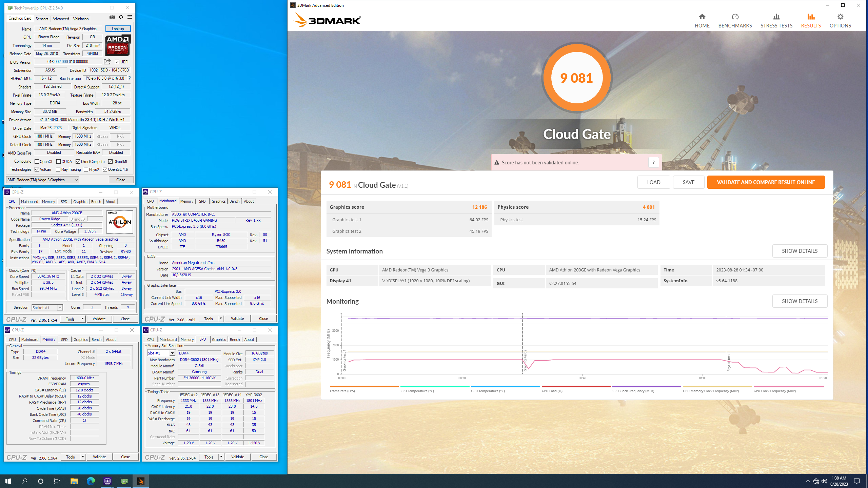Image resolution: width=868 pixels, height=488 pixels.
Task: Open the GPU-Z hamburger menu
Action: click(x=130, y=17)
